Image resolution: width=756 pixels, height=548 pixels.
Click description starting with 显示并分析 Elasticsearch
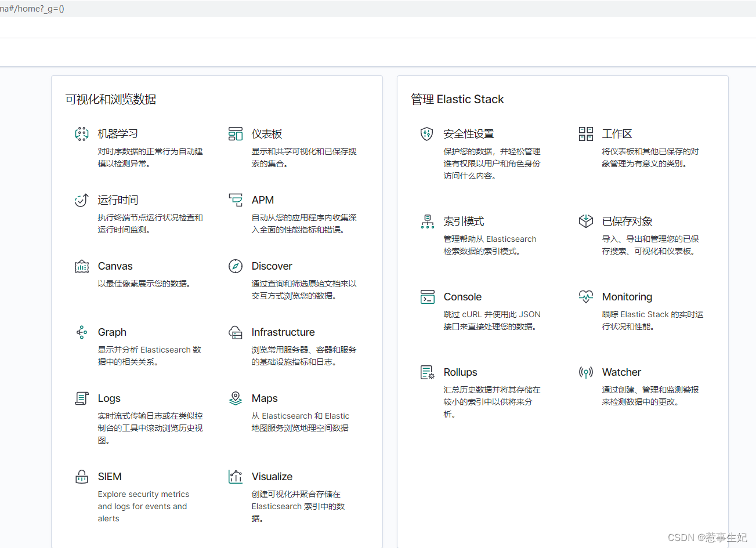pos(150,355)
